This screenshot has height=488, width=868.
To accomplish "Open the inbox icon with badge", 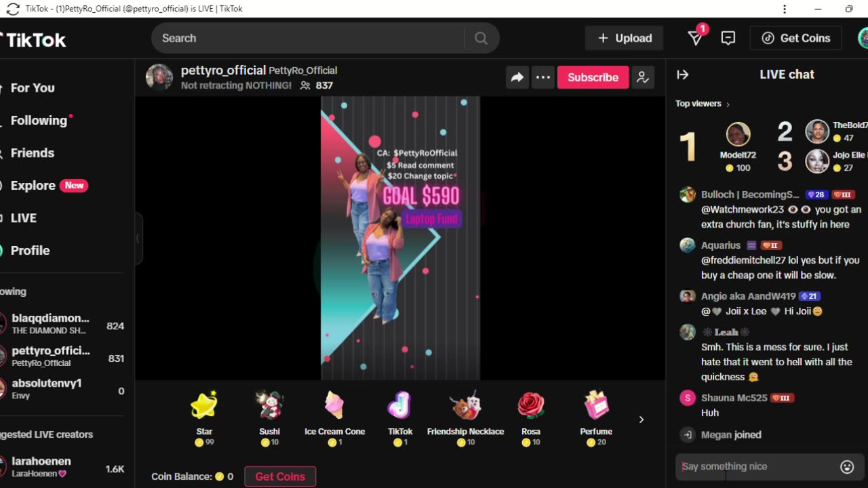I will pyautogui.click(x=695, y=38).
